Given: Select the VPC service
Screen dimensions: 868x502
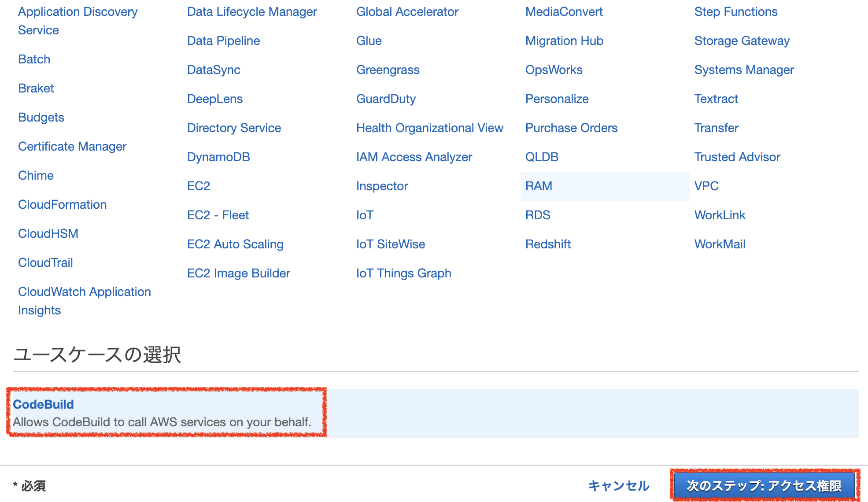Looking at the screenshot, I should (707, 186).
